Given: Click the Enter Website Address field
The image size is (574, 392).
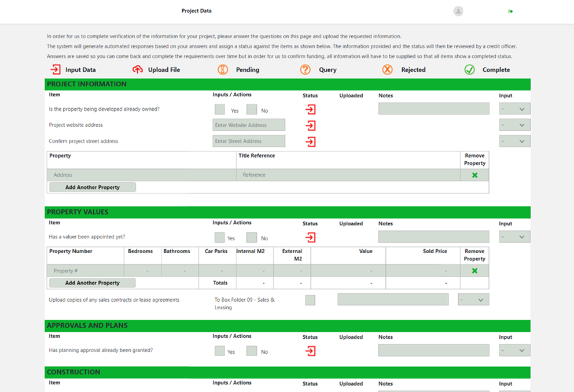Looking at the screenshot, I should (x=249, y=125).
